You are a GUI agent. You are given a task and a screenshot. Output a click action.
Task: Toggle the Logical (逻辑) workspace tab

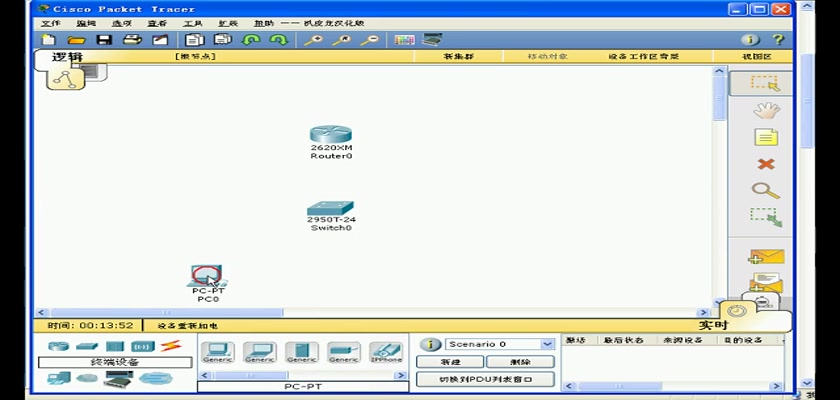(66, 57)
